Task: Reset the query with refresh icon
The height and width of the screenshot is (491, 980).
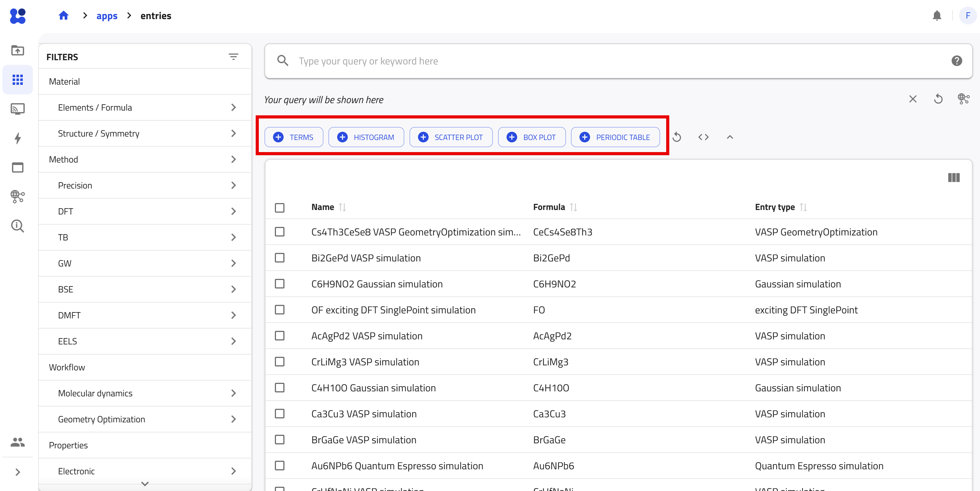Action: click(939, 99)
